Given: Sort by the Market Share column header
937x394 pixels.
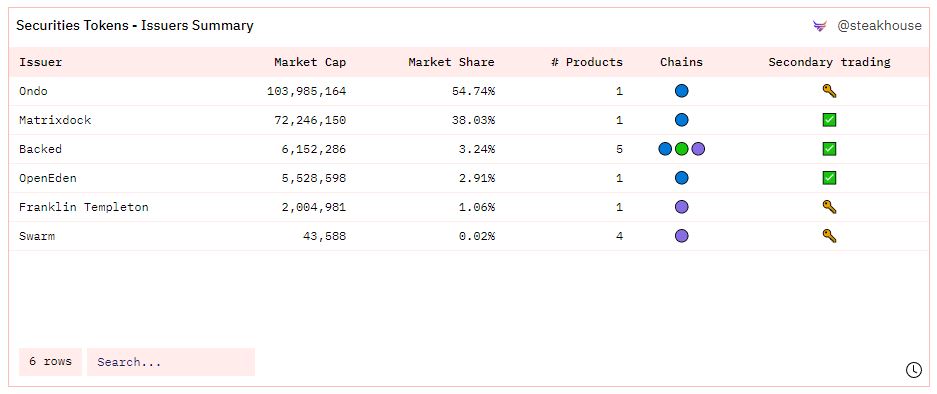Looking at the screenshot, I should 451,62.
